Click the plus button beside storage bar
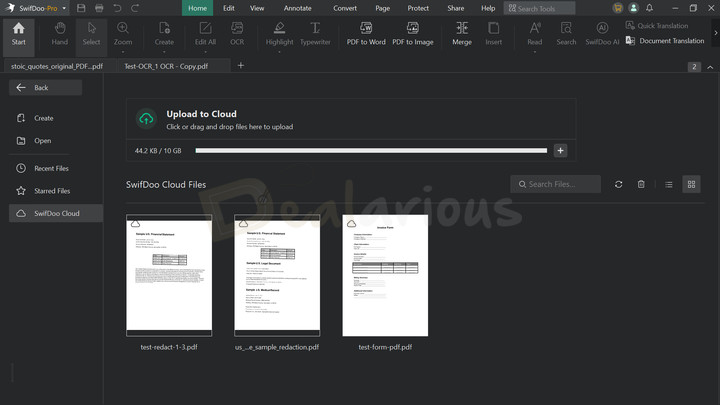The height and width of the screenshot is (405, 720). tap(560, 151)
